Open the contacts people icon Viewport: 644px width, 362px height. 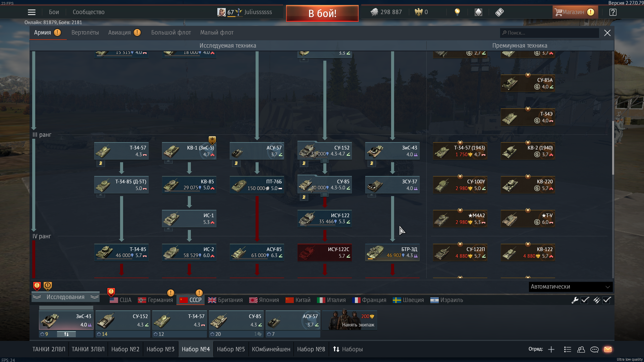pos(581,349)
